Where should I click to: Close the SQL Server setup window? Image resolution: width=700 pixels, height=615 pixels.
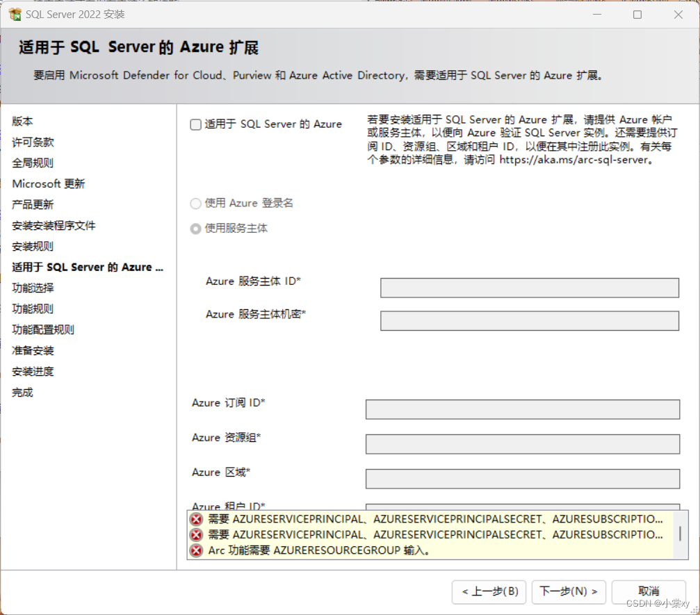click(x=678, y=15)
